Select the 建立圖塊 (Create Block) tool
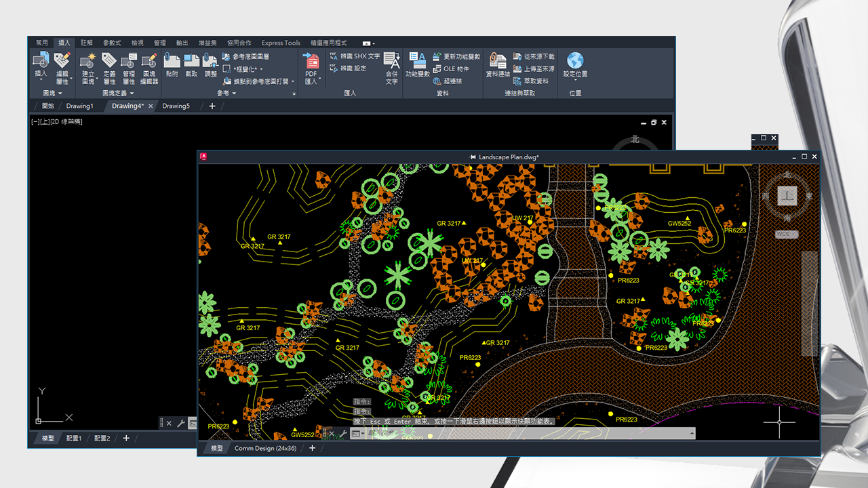The width and height of the screenshot is (868, 488). click(86, 61)
